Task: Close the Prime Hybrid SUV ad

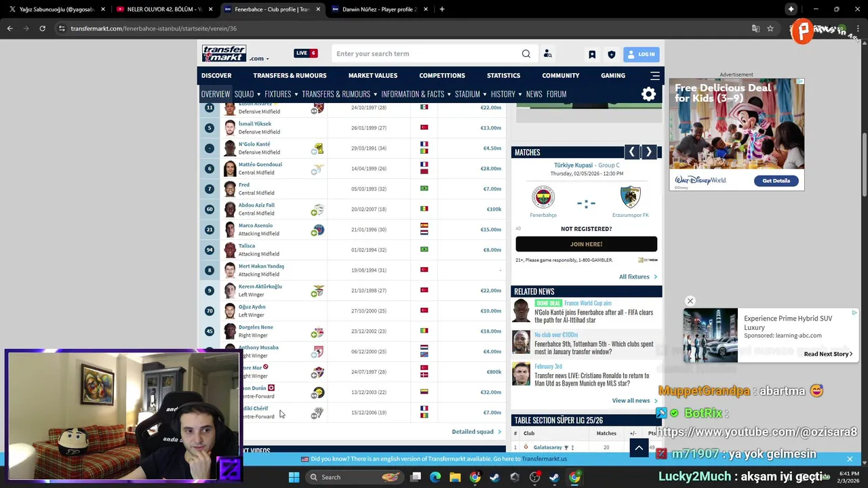Action: coord(690,301)
